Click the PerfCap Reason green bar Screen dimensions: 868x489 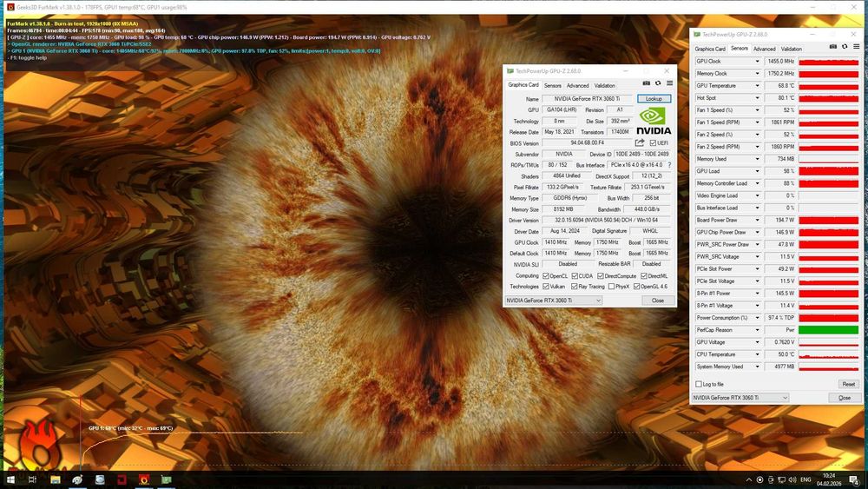pos(828,329)
